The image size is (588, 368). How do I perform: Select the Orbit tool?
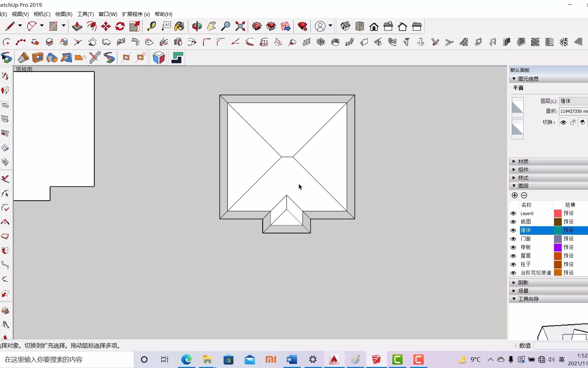[x=197, y=26]
